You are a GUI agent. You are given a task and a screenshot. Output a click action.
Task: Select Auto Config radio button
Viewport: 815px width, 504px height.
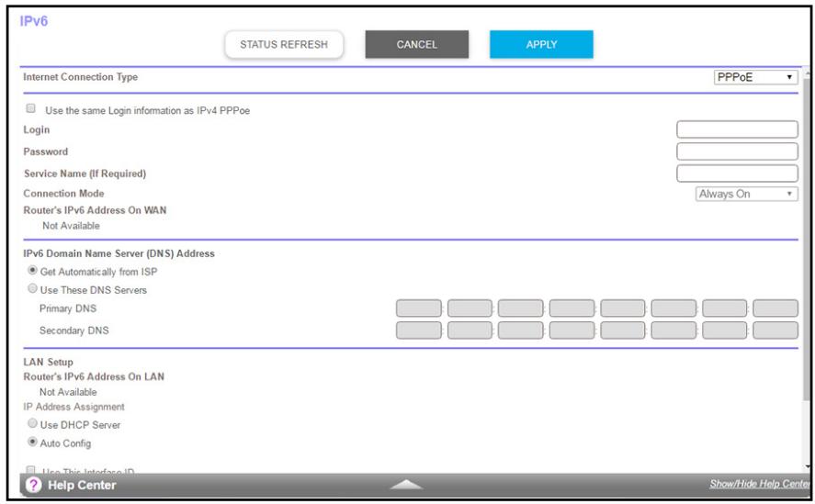pos(32,442)
